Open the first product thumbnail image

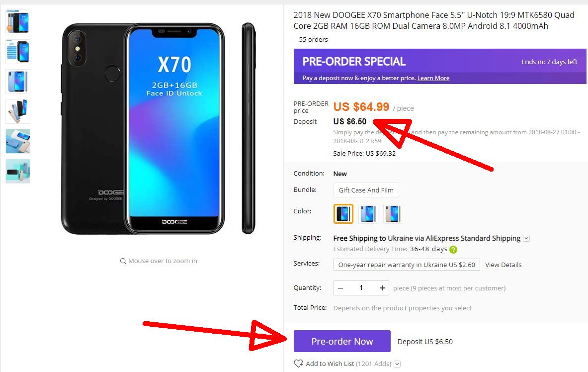[x=17, y=22]
